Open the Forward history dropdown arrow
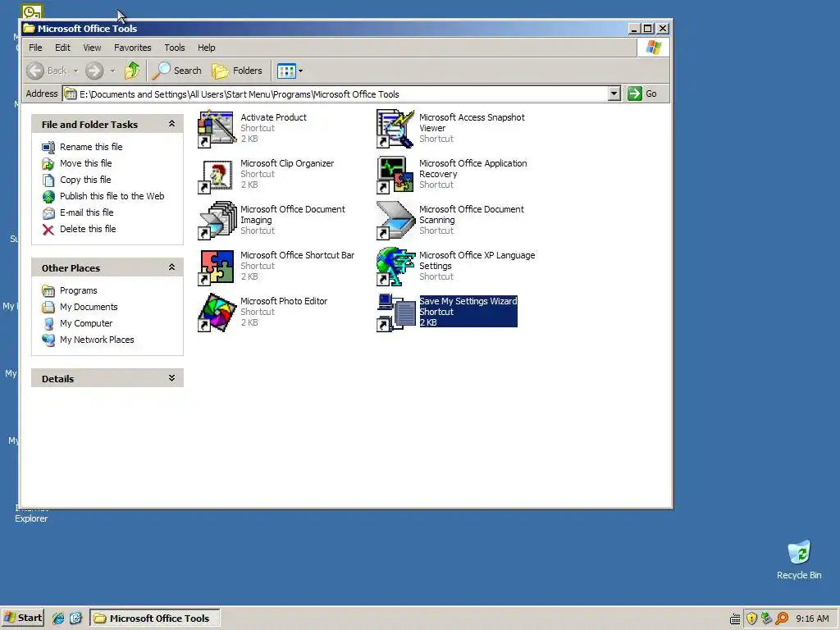The image size is (840, 630). (112, 71)
